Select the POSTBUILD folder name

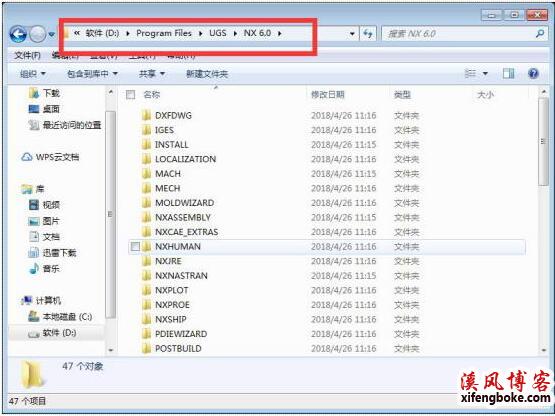pos(178,348)
